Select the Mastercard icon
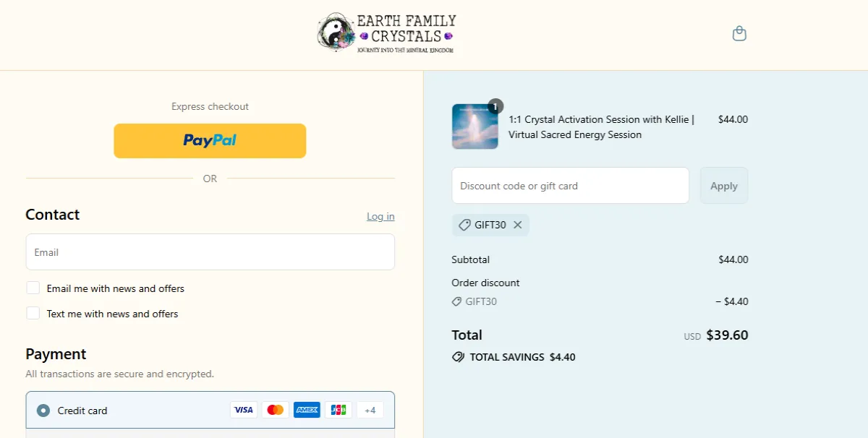 pos(275,409)
